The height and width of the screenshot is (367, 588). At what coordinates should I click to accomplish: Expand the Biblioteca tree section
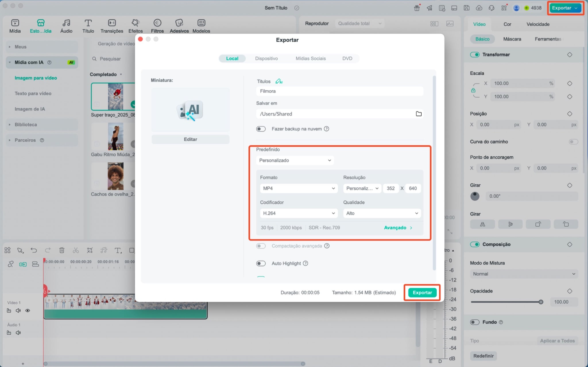[x=42, y=125]
